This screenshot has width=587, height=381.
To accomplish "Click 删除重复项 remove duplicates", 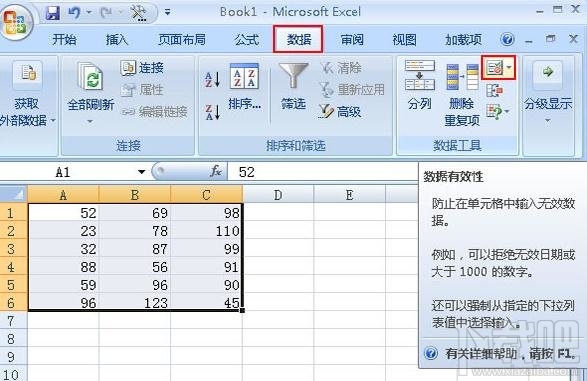I will tap(462, 94).
